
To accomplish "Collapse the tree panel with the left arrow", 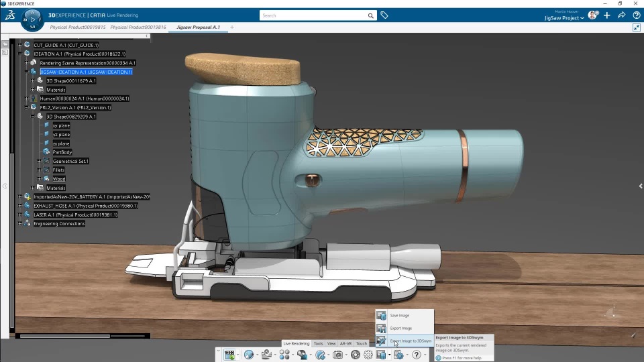I will click(5, 186).
